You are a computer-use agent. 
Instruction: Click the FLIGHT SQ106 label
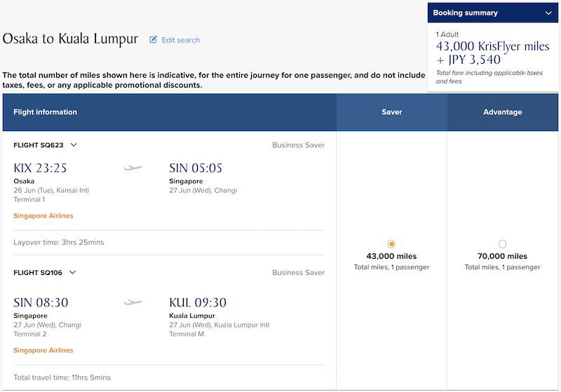point(38,273)
